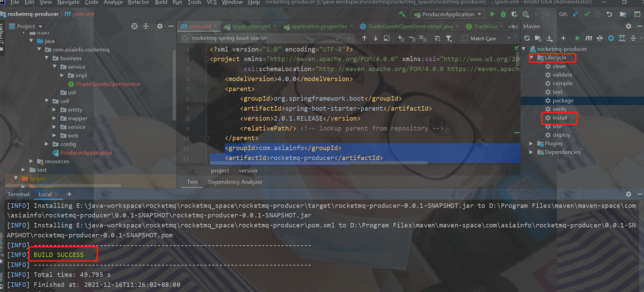This screenshot has width=644, height=292.
Task: Toggle Maven offline mode
Action: [600, 38]
